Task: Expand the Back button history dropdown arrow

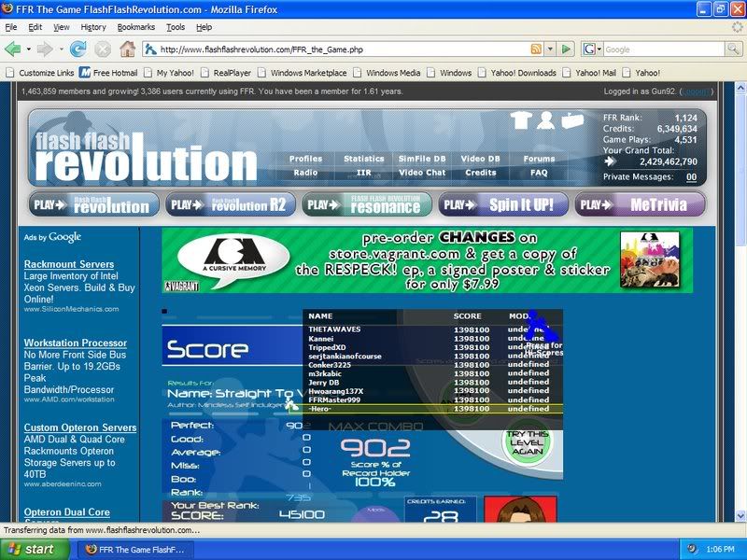Action: click(x=28, y=49)
